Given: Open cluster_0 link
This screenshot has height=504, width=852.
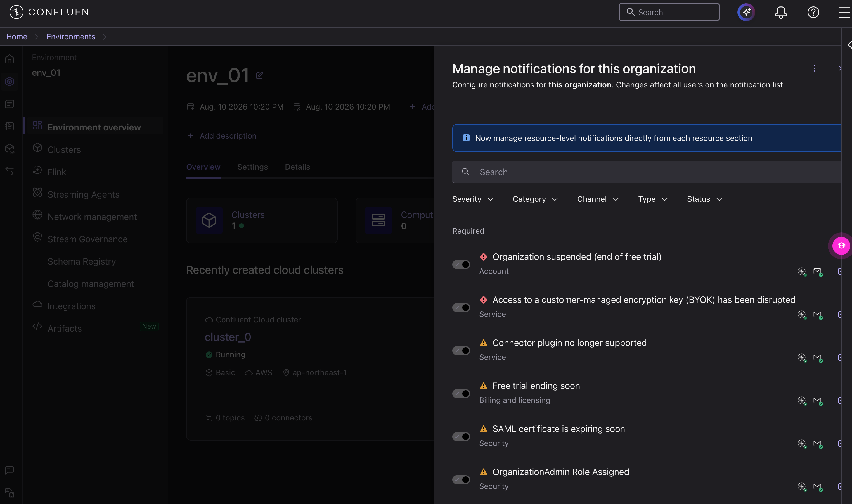Looking at the screenshot, I should 228,337.
